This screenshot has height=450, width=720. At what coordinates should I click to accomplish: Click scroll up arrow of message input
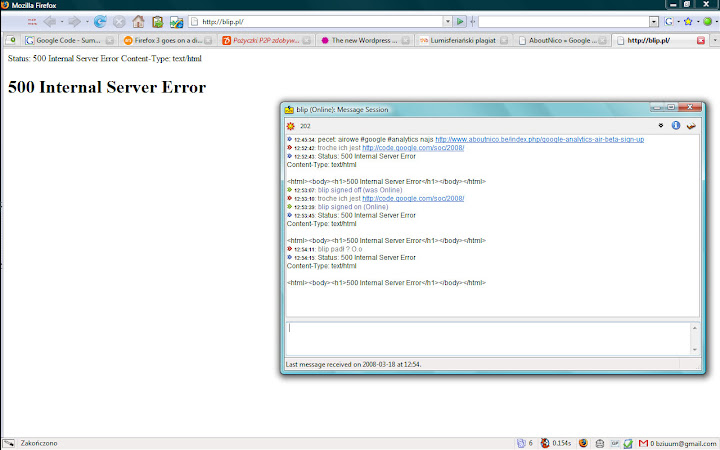pos(695,328)
